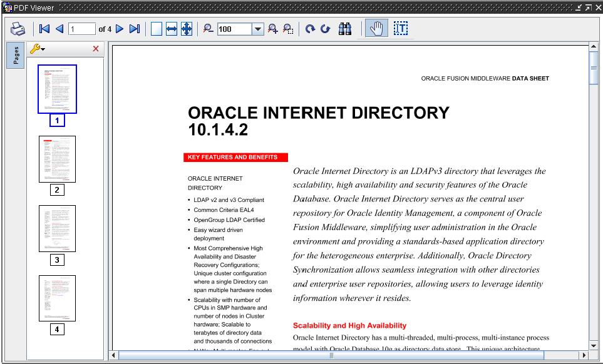This screenshot has height=364, width=603.
Task: Click the Pages side tab
Action: (x=16, y=55)
